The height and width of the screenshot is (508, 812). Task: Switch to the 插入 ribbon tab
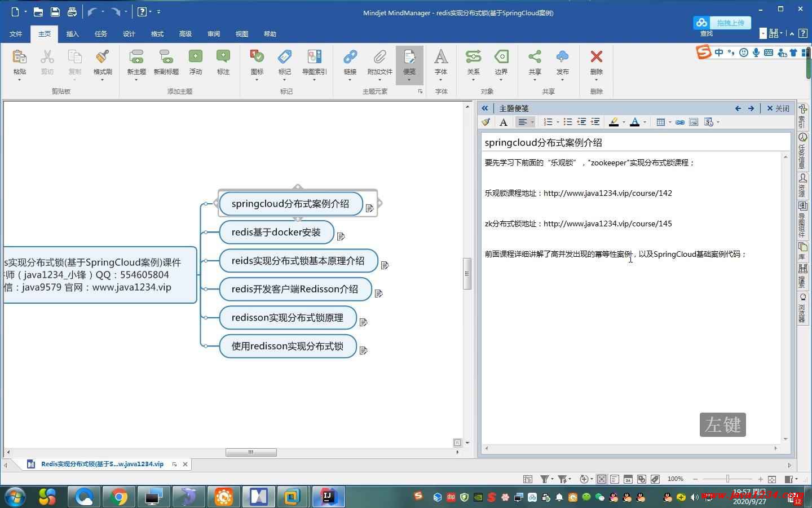[73, 34]
